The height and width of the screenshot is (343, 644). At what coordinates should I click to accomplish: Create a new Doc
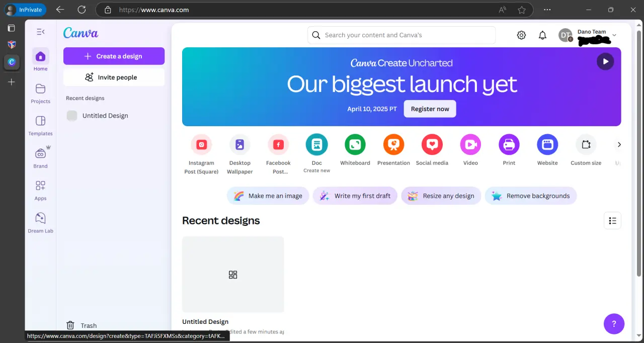[x=317, y=153]
